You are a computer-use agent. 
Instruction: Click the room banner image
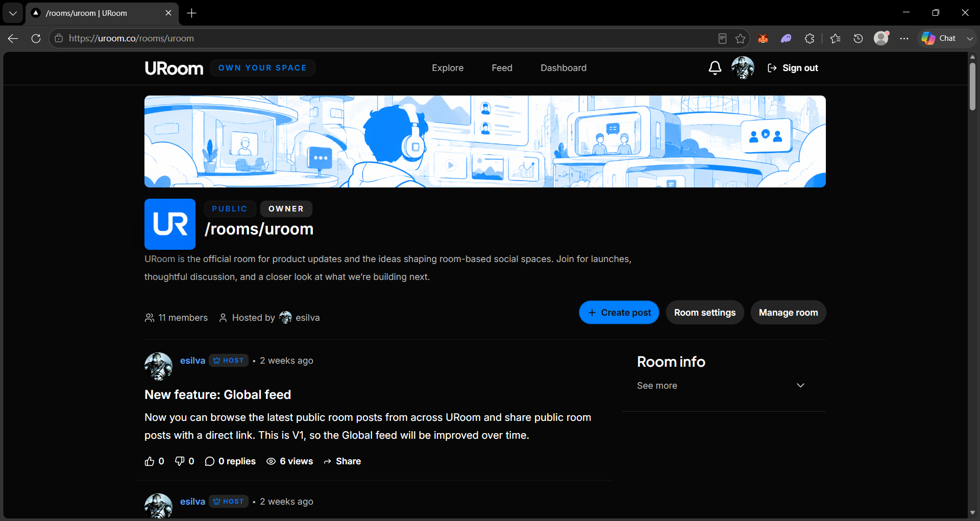coord(485,141)
